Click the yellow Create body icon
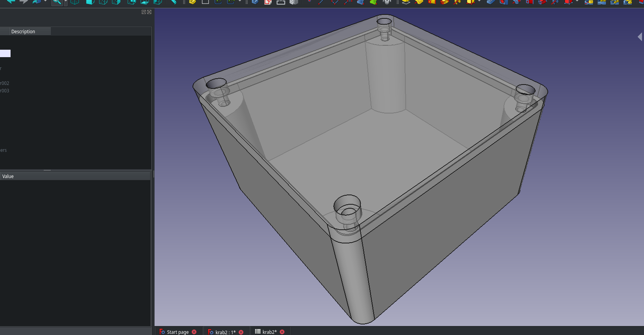Screen dimensions: 644x335 point(192,2)
